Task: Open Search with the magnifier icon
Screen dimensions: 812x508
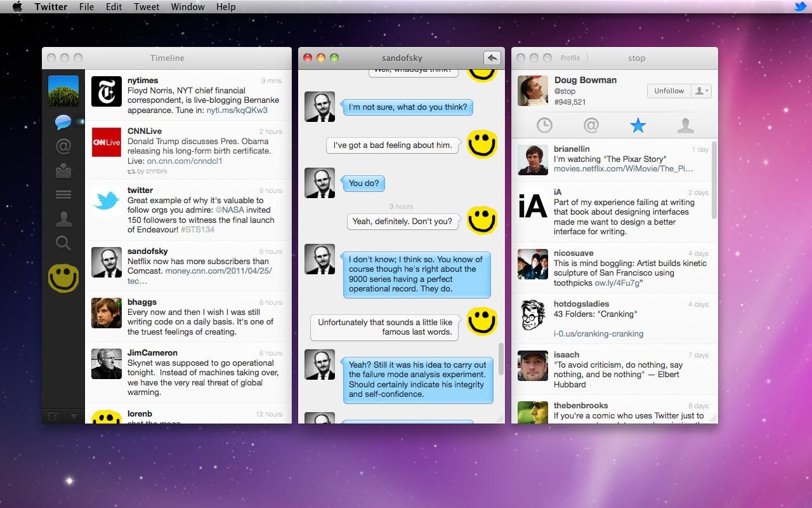Action: 63,243
